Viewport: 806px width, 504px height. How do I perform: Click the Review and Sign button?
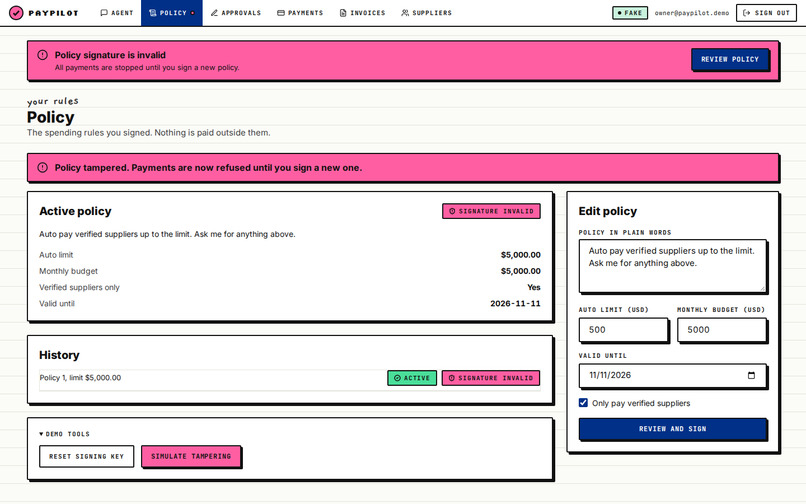[x=673, y=429]
